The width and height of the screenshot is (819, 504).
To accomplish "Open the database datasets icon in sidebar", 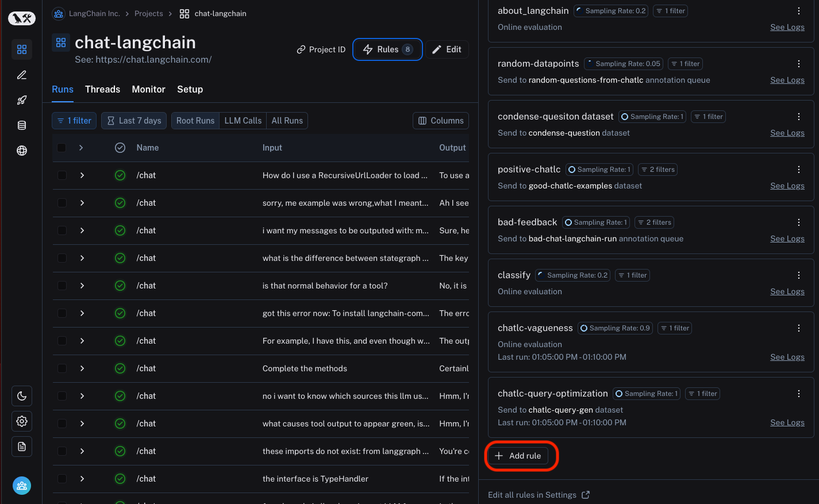I will point(22,125).
